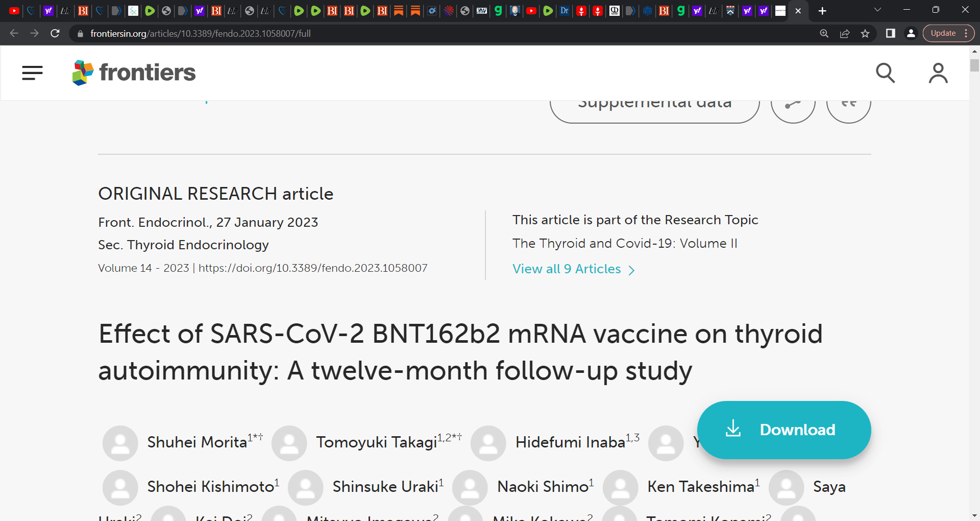Click the browser forward arrow
The image size is (980, 521).
click(x=34, y=33)
